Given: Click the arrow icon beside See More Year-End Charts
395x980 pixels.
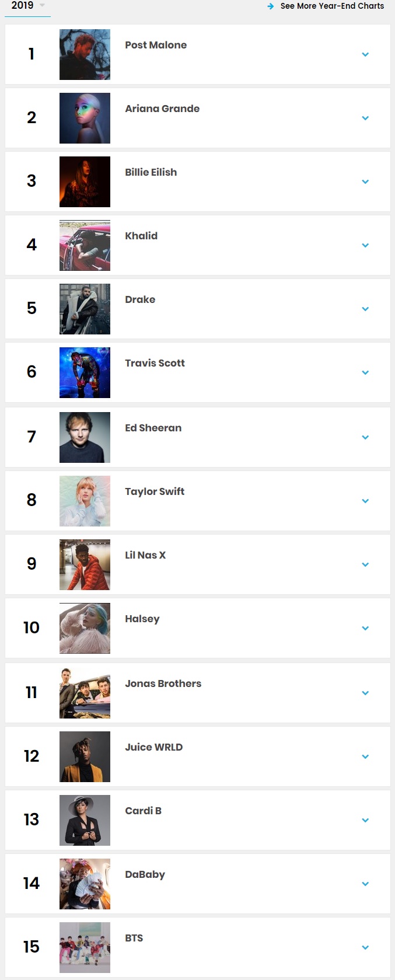Looking at the screenshot, I should coord(270,6).
